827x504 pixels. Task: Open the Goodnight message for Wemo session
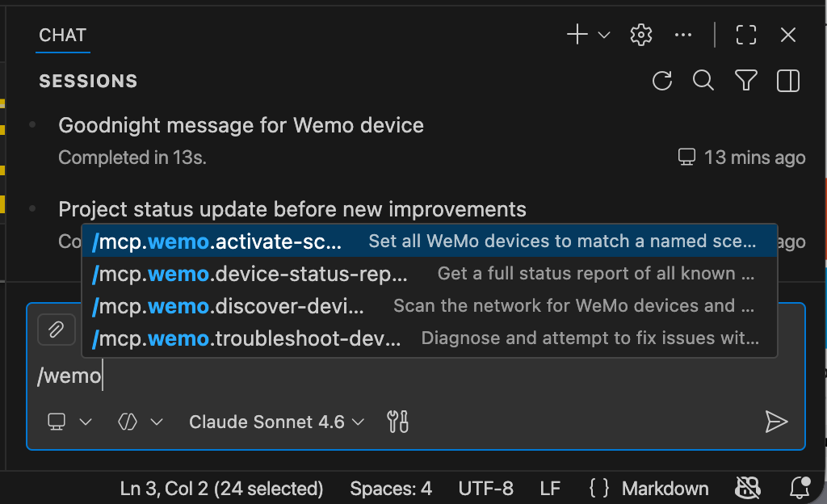[240, 125]
